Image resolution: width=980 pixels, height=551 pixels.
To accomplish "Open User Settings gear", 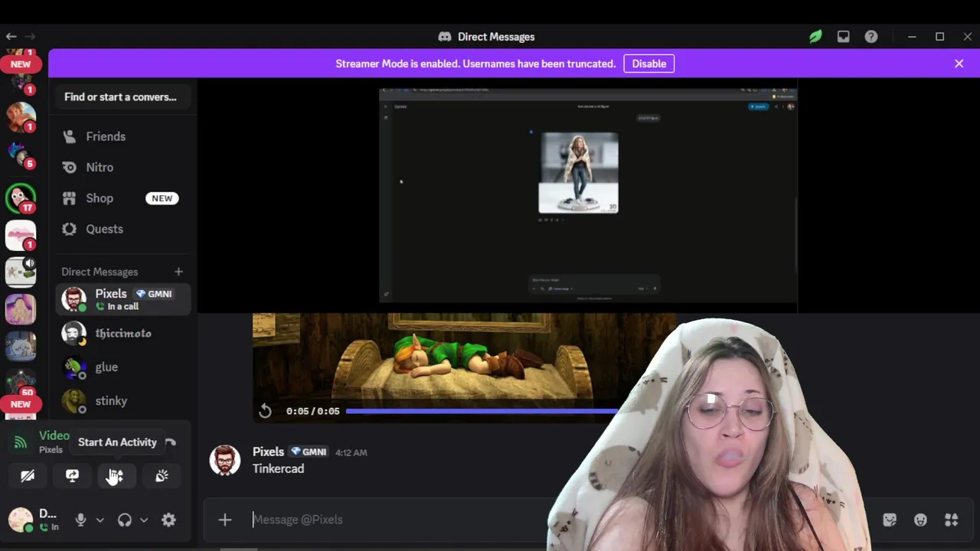I will tap(168, 520).
